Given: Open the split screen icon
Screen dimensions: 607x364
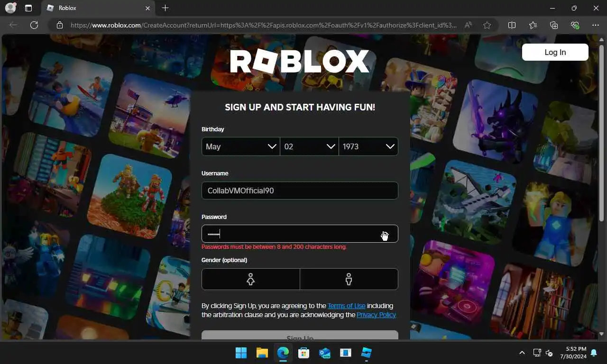Looking at the screenshot, I should pyautogui.click(x=512, y=25).
